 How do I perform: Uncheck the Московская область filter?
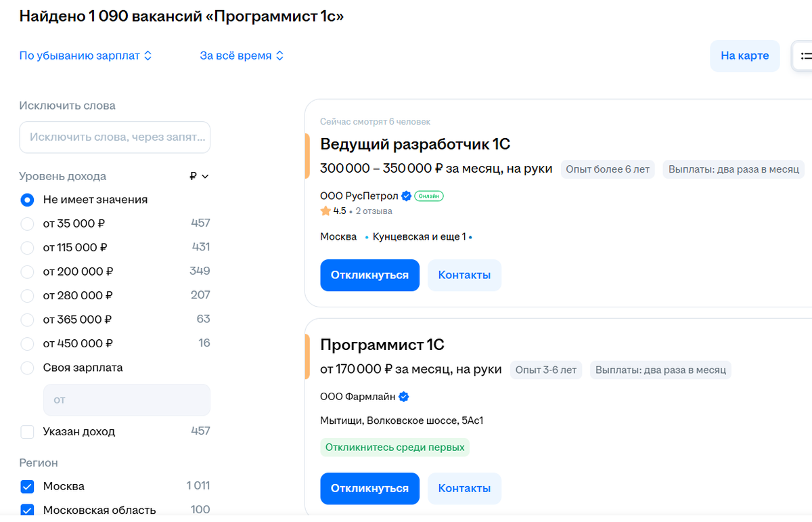pyautogui.click(x=27, y=509)
